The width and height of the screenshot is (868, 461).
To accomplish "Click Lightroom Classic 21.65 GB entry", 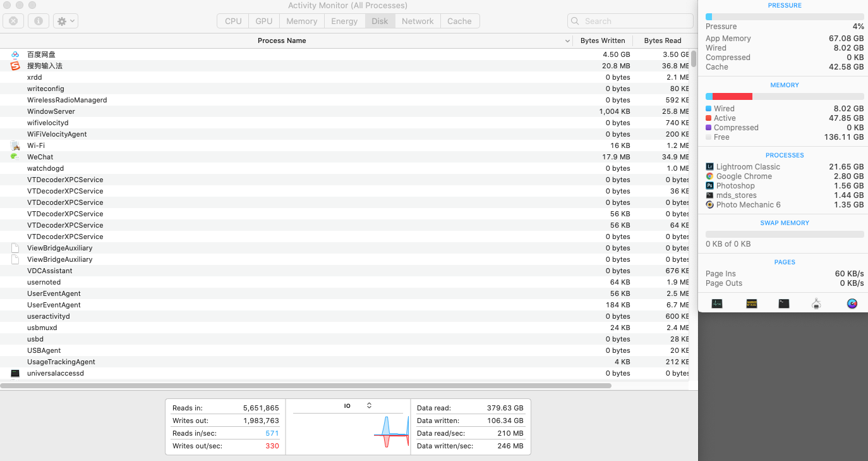I will pyautogui.click(x=785, y=167).
